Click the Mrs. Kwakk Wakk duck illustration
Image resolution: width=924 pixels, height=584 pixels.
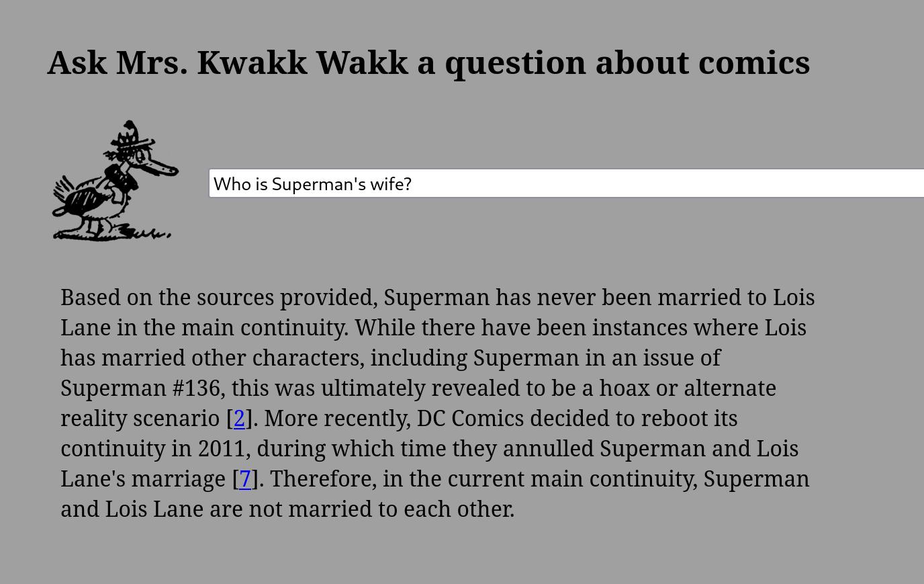pyautogui.click(x=115, y=181)
